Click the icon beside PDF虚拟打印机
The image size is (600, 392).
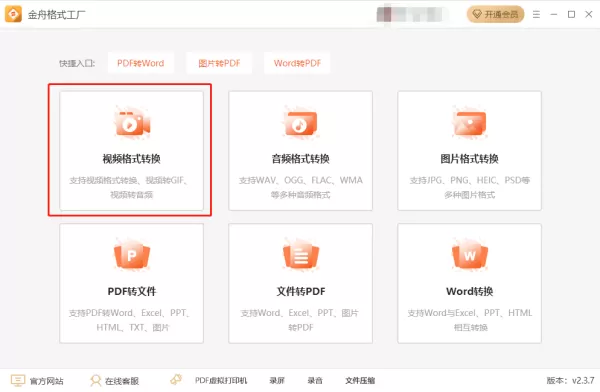pos(176,379)
